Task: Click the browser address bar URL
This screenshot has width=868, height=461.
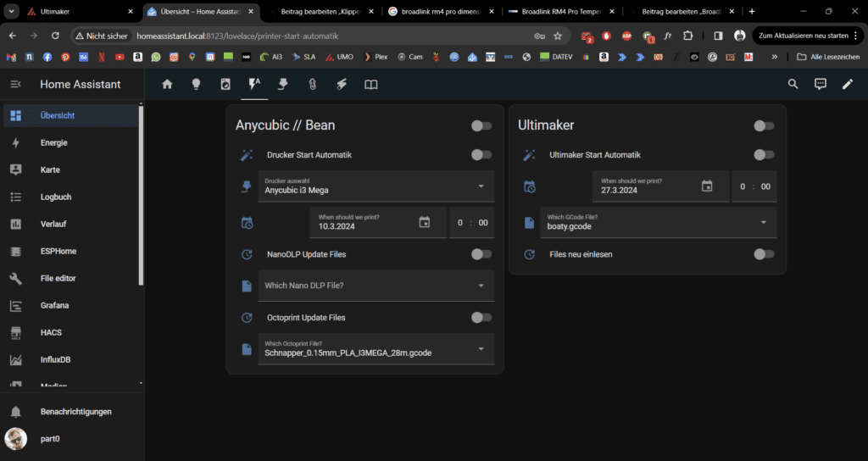Action: pos(237,36)
